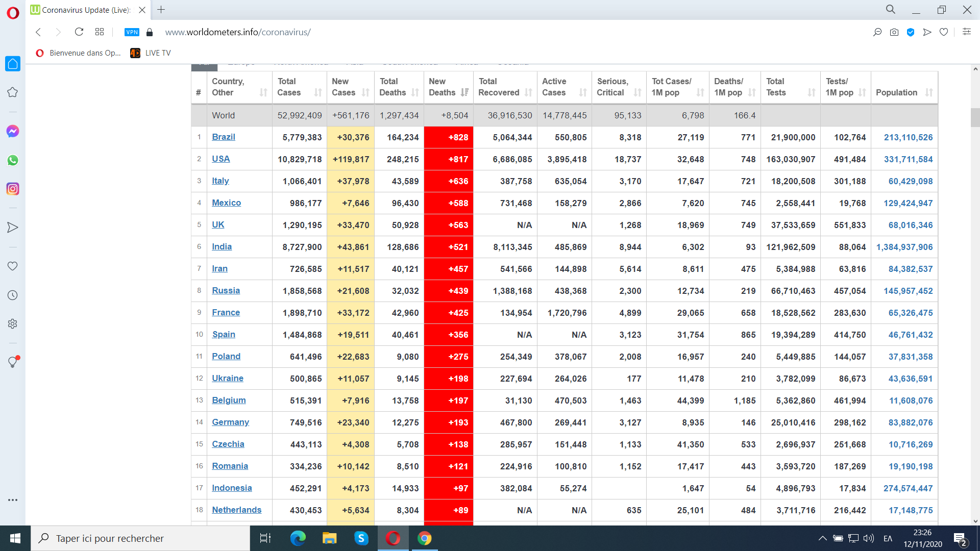Open tips lightbulb icon in sidebar

click(13, 362)
